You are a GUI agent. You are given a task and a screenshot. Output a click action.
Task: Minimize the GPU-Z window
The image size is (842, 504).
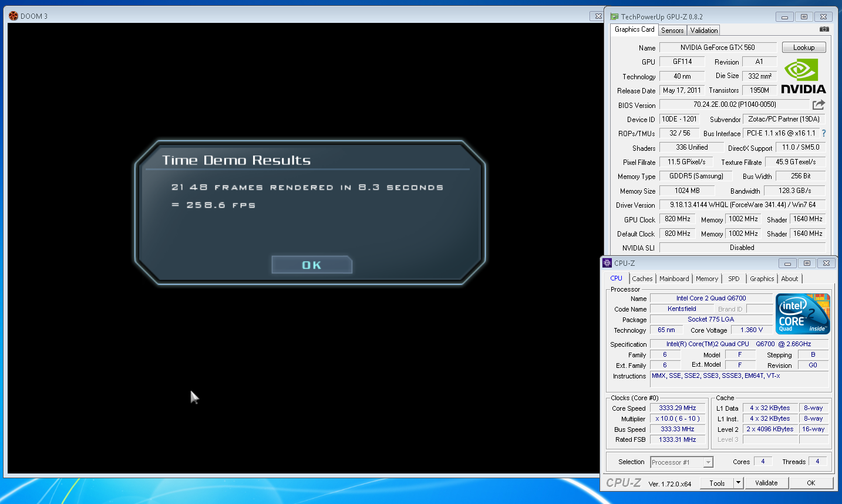[784, 17]
